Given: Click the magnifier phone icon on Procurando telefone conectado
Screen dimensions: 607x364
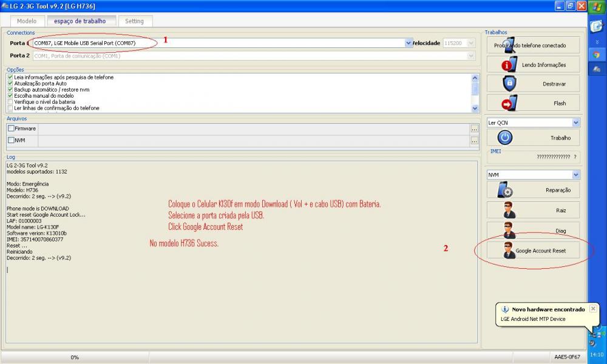Looking at the screenshot, I should pyautogui.click(x=509, y=45).
